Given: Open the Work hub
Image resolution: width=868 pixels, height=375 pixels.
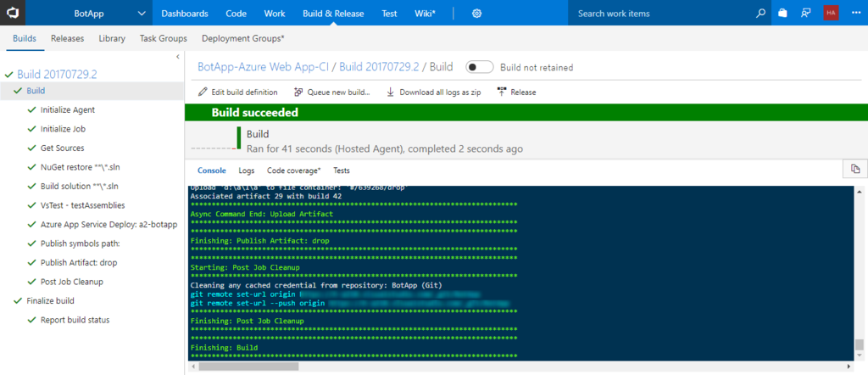Looking at the screenshot, I should pos(275,14).
